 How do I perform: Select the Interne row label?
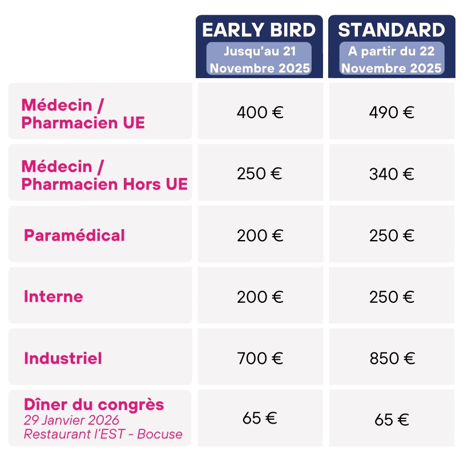[x=54, y=297]
